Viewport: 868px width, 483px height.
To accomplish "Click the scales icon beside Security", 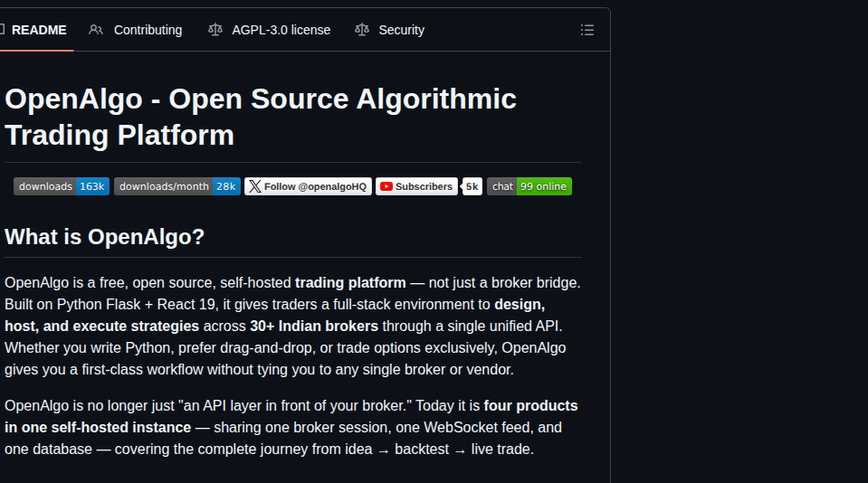I will (362, 30).
